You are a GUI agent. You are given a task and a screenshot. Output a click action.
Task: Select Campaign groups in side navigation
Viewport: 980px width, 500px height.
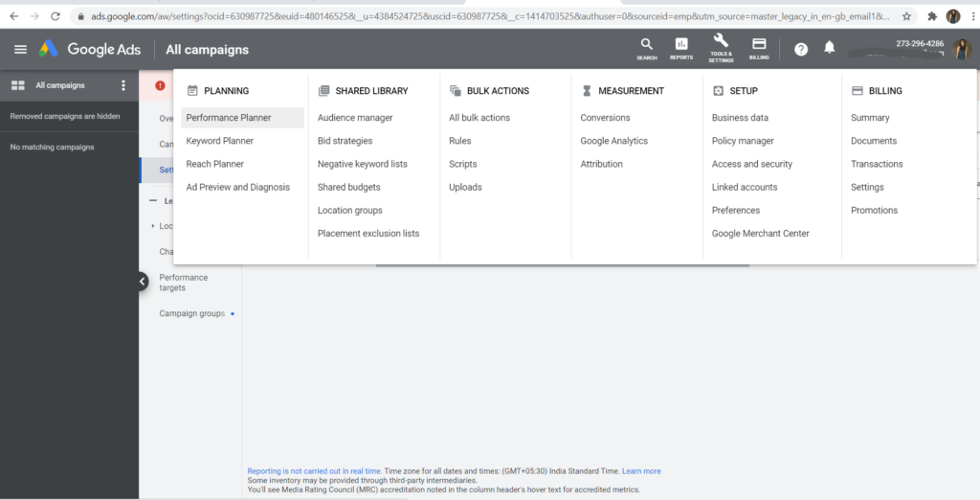[x=191, y=313]
